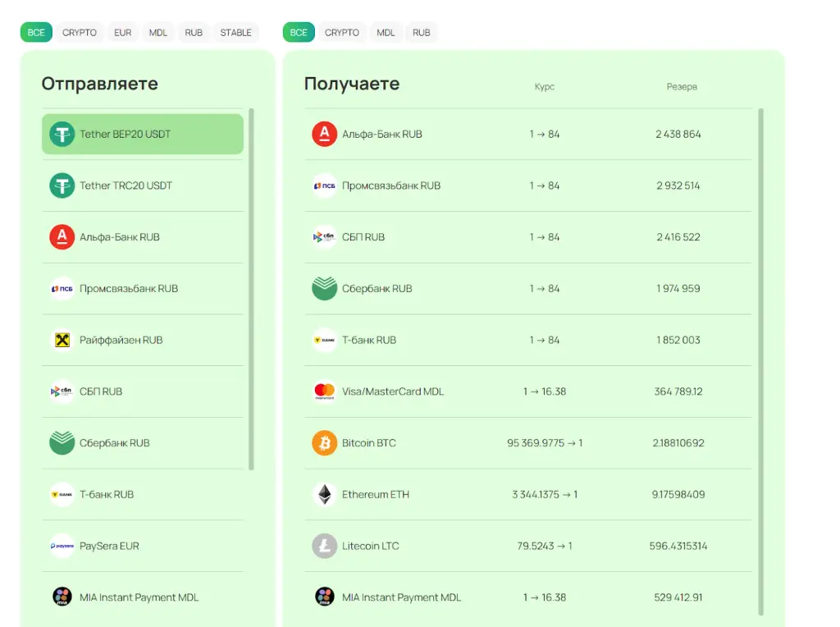Click the Отправляете list scrollbar
This screenshot has width=840, height=627.
pos(251,290)
